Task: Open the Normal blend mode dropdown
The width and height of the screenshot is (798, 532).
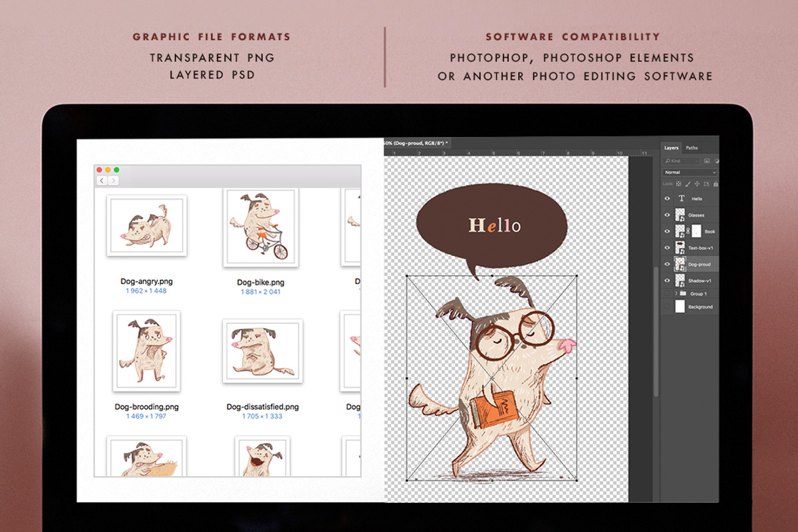Action: 690,172
